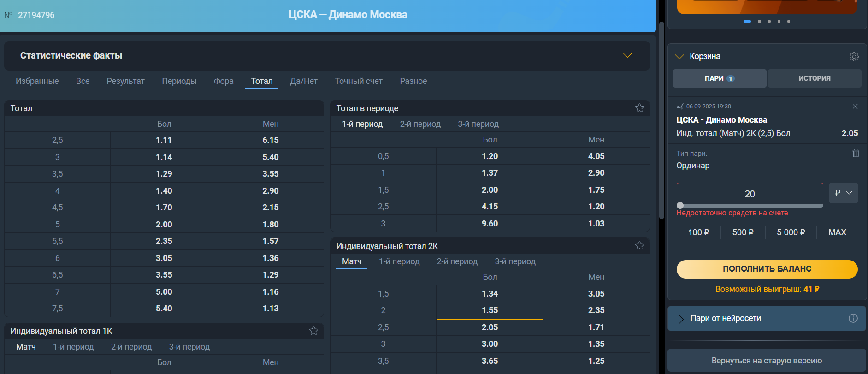Pick Индивидуальный тотал 2К 2 Бол 1.55

490,310
